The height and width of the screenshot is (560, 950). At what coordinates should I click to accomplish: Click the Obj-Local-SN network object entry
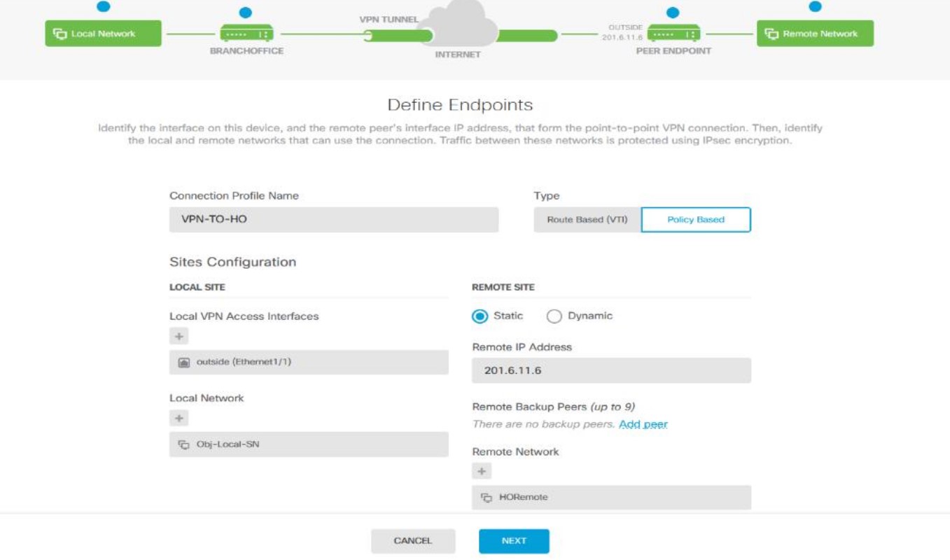(x=309, y=444)
